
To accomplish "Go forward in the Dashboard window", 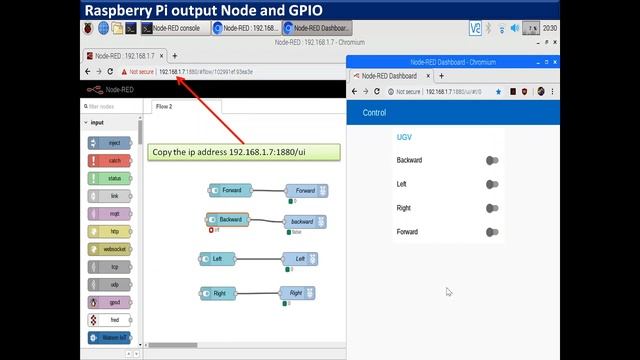I will click(x=365, y=91).
